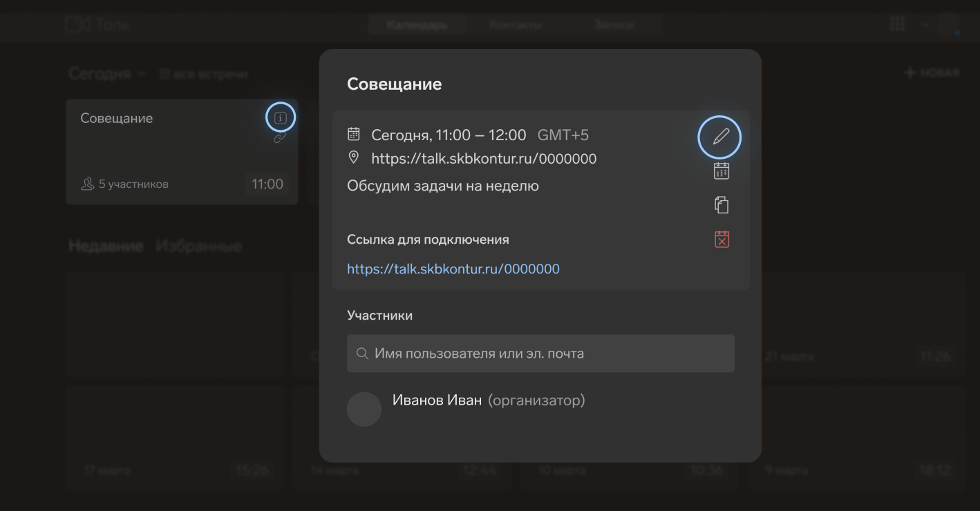Open info icon on Совещание card
The height and width of the screenshot is (511, 980).
(x=280, y=118)
